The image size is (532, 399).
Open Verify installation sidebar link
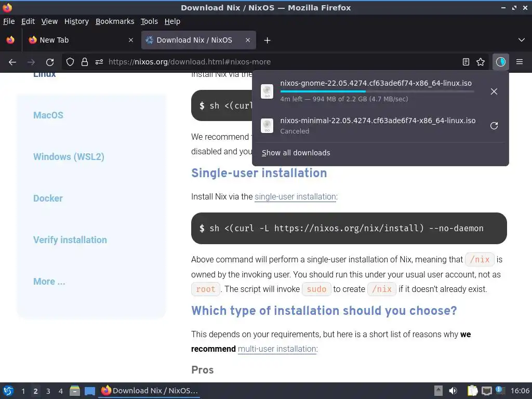[x=70, y=240]
